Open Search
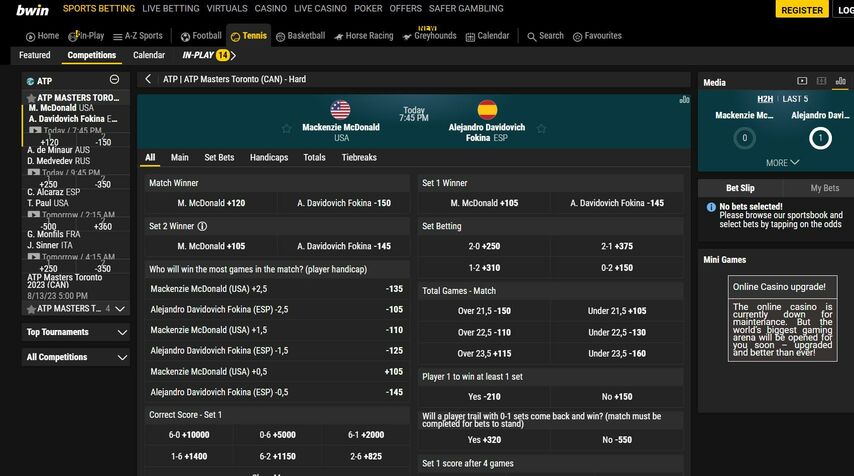Image resolution: width=854 pixels, height=476 pixels. point(545,36)
